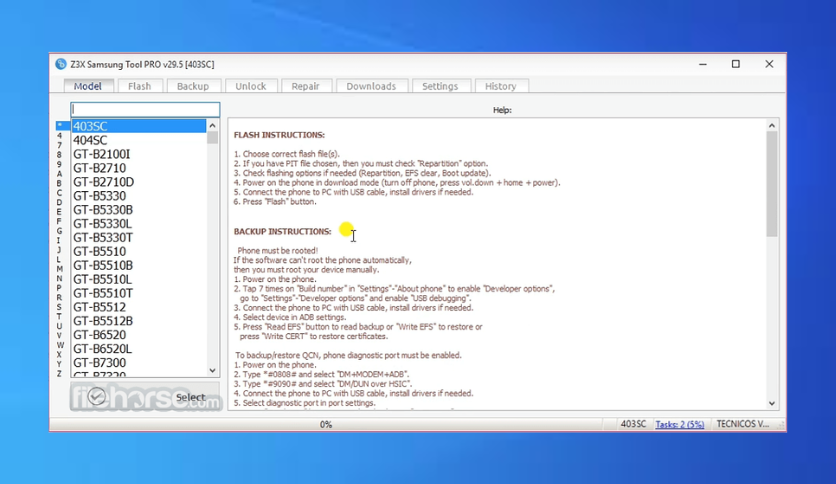Screen dimensions: 836x484
Task: Jump to index letter D
Action: point(59,203)
